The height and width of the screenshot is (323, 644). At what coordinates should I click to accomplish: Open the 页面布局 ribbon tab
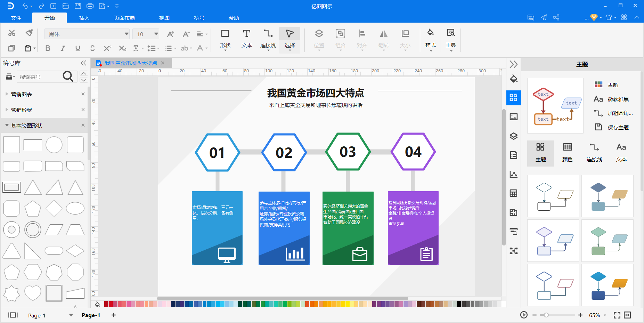pos(124,18)
